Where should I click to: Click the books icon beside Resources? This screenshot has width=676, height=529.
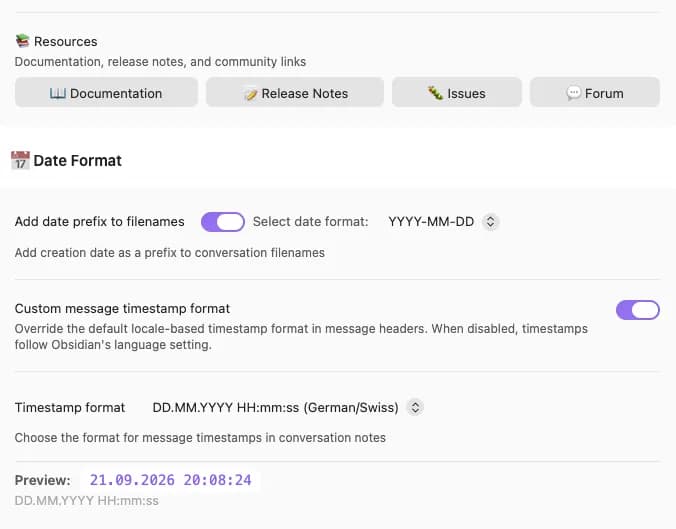pyautogui.click(x=22, y=41)
